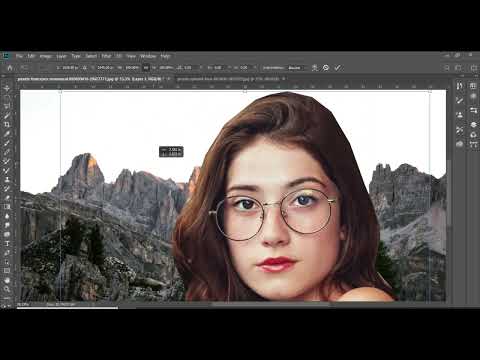Toggle warp mode in options bar
The image size is (480, 360).
click(315, 68)
